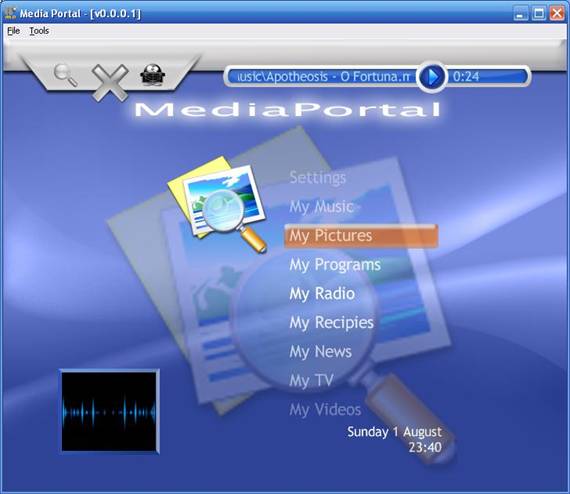Open My Videos section
Image resolution: width=570 pixels, height=494 pixels.
pyautogui.click(x=325, y=410)
